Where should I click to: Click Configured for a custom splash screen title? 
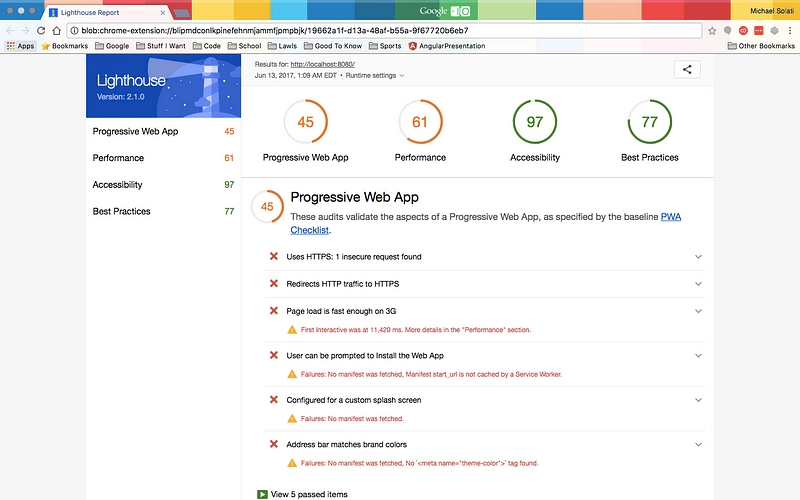(354, 400)
